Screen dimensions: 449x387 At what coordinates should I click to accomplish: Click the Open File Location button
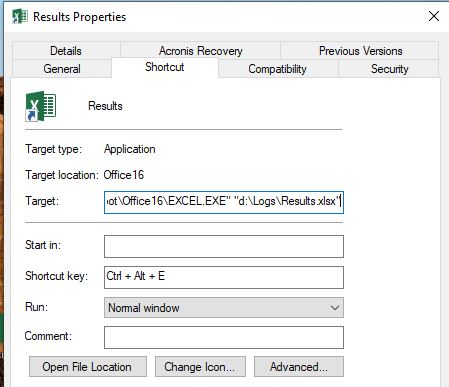pos(88,367)
